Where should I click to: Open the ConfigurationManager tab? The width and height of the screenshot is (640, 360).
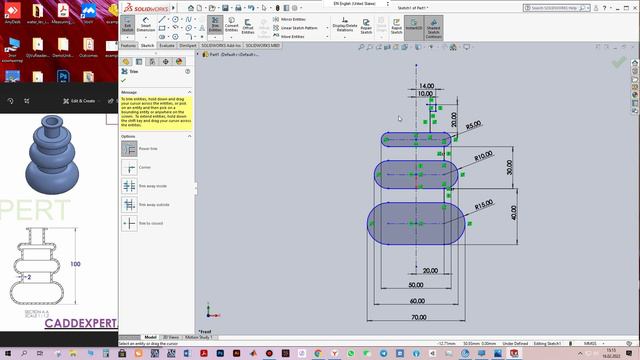point(152,62)
